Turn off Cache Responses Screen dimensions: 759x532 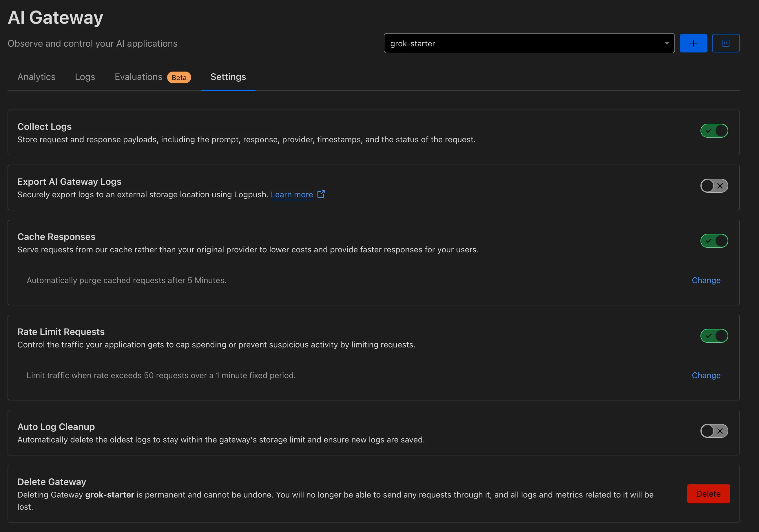pos(714,241)
